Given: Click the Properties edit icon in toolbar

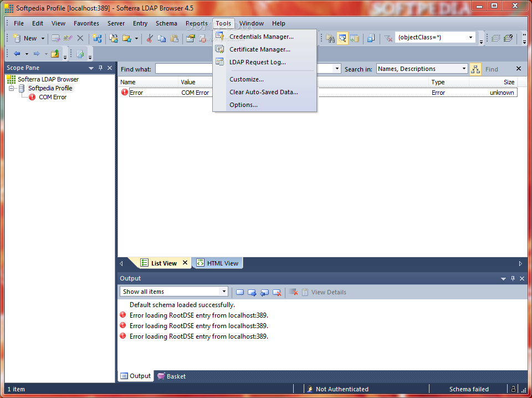Looking at the screenshot, I should coord(55,38).
